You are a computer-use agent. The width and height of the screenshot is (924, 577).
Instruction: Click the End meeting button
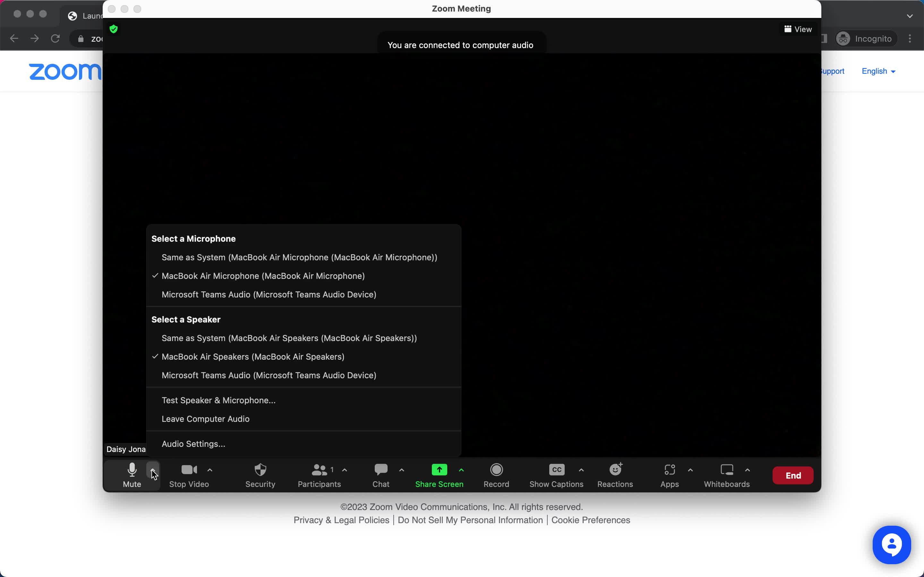coord(793,475)
